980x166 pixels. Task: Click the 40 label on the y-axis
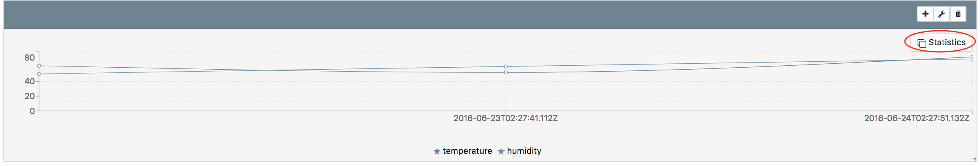30,81
